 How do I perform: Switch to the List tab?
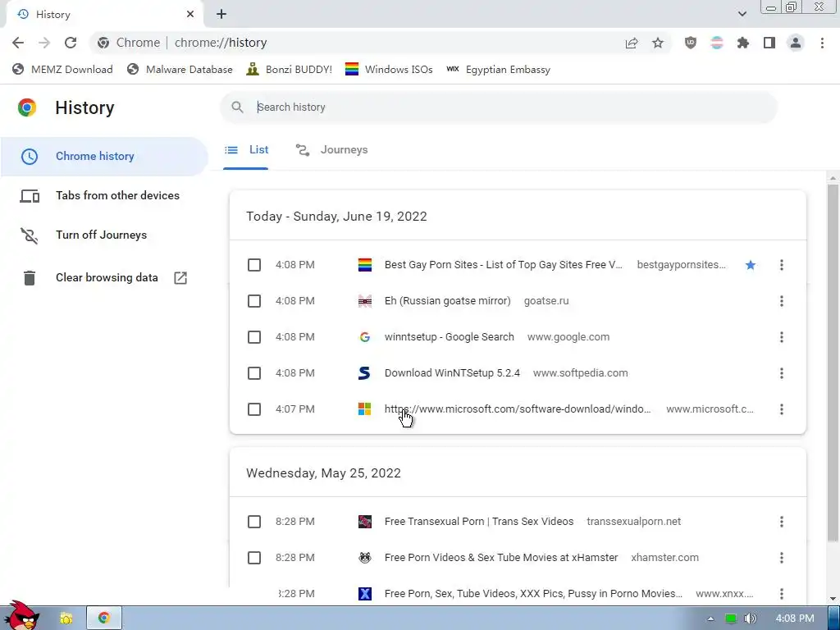coord(246,151)
